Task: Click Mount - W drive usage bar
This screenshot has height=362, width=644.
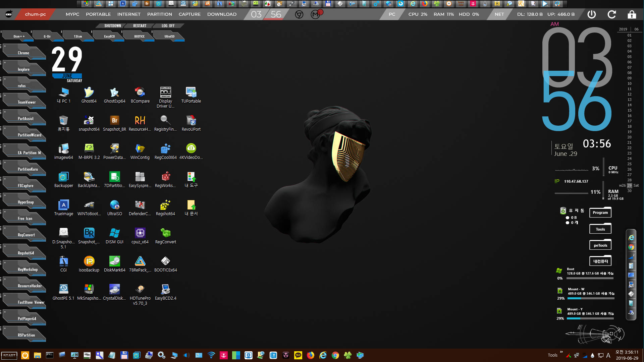Action: point(591,298)
